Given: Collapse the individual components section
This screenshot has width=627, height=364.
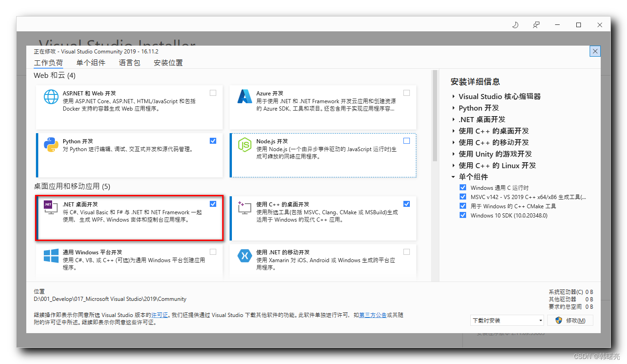Looking at the screenshot, I should point(453,177).
